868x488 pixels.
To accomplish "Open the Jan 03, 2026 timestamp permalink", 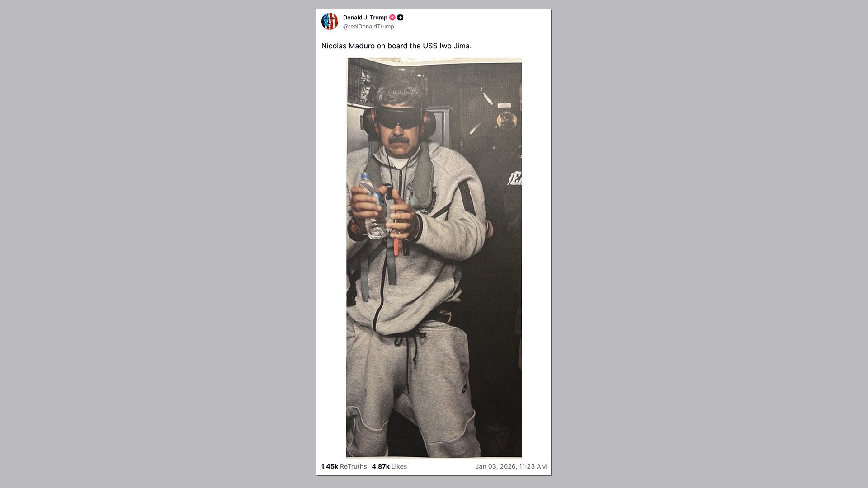I will [511, 466].
